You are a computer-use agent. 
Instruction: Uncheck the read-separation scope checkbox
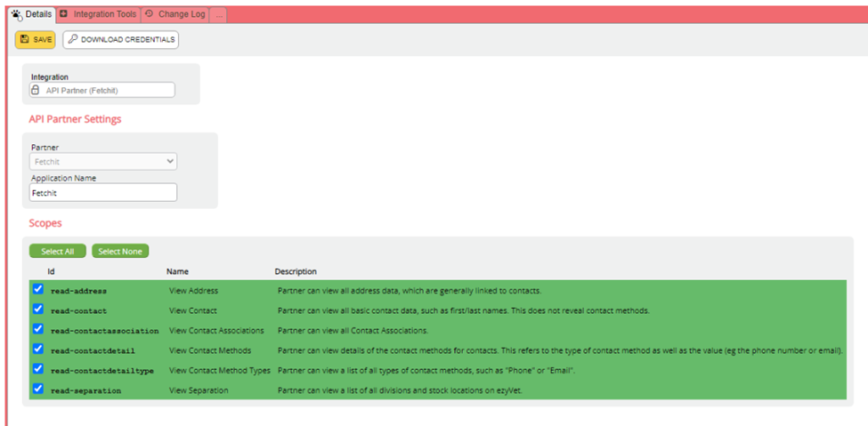coord(38,389)
